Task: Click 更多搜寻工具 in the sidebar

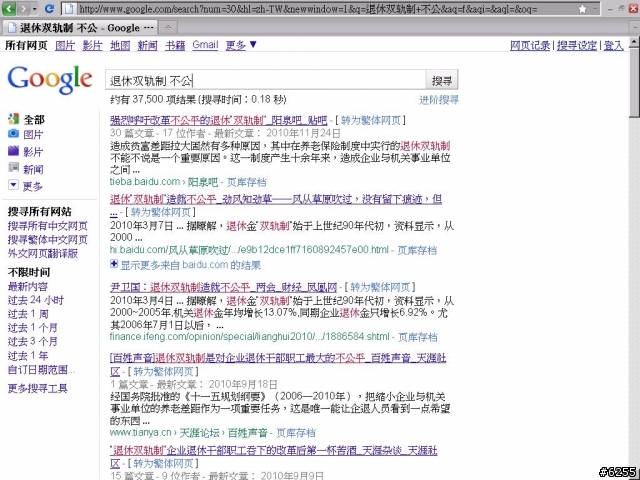Action: 38,388
